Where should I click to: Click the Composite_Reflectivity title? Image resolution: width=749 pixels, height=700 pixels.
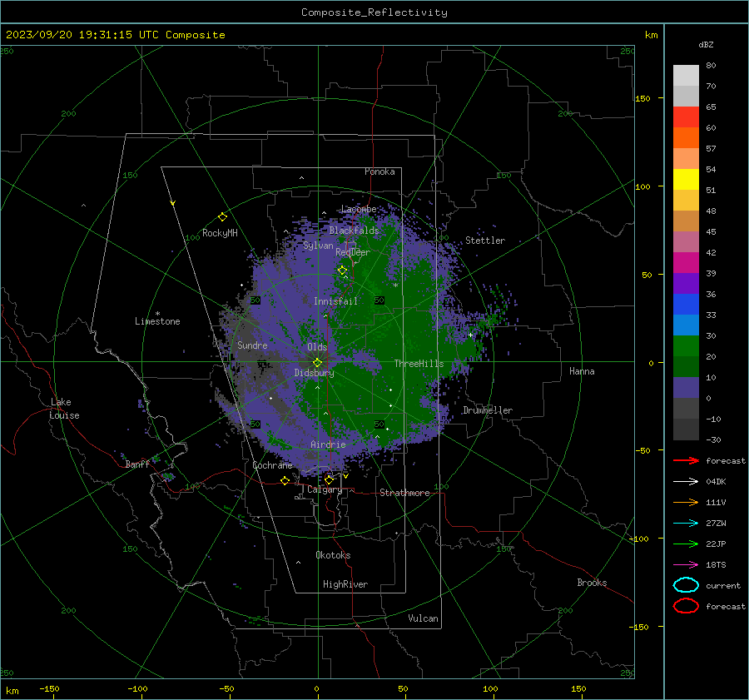[374, 12]
